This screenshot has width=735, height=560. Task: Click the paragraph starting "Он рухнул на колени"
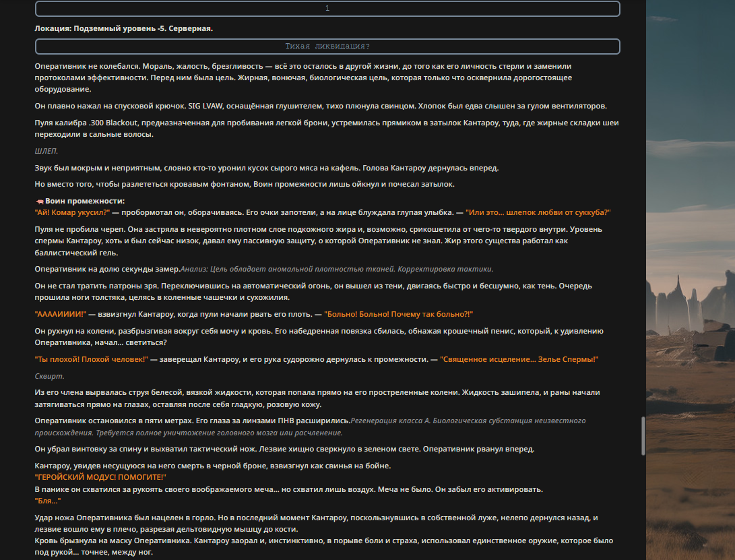click(x=319, y=337)
